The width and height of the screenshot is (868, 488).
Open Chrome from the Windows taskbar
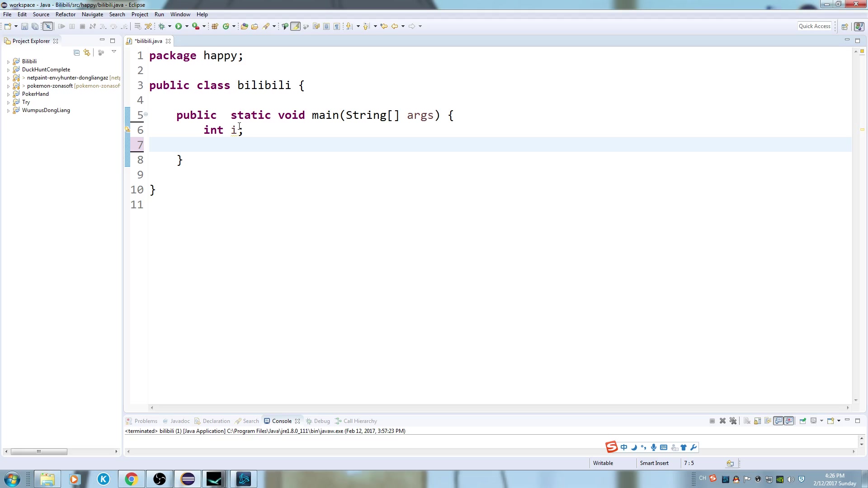click(x=131, y=479)
